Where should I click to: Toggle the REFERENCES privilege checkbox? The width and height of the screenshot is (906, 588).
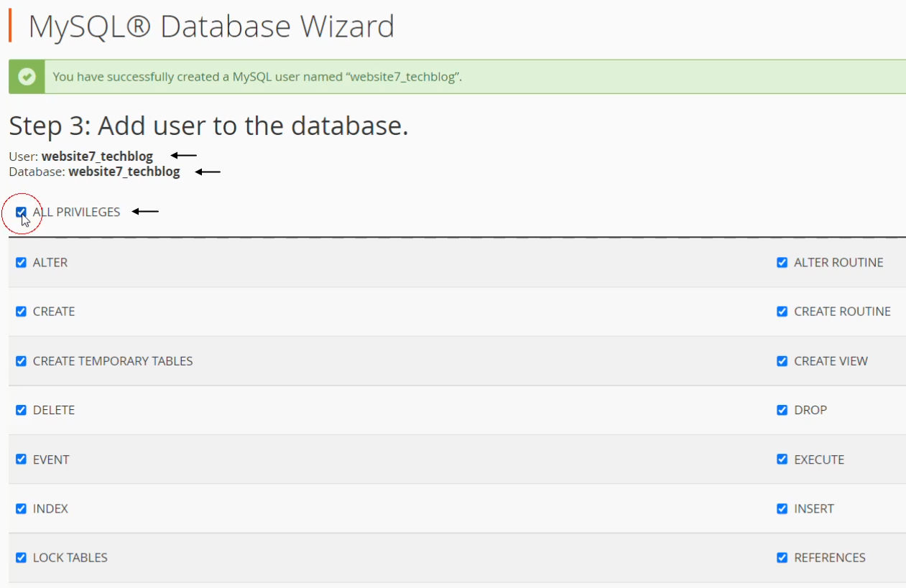[x=782, y=558]
